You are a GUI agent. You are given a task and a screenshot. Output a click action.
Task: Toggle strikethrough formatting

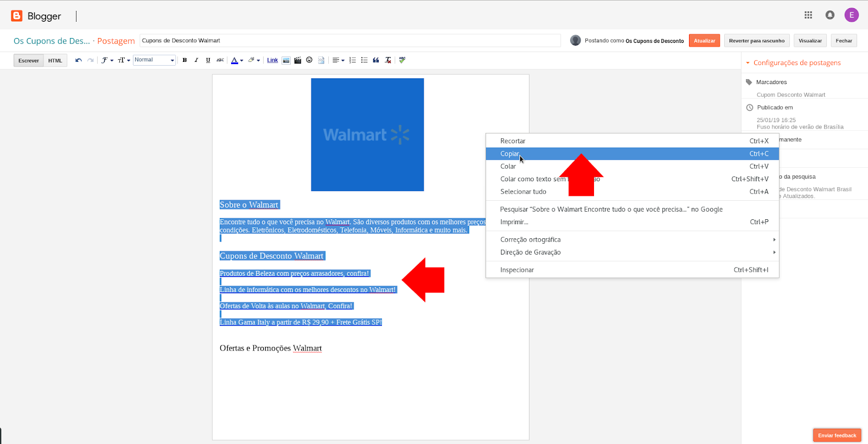pyautogui.click(x=220, y=60)
